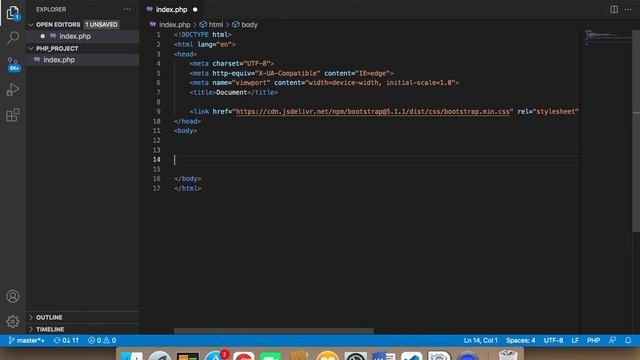This screenshot has width=640, height=360.
Task: Switch to the index.php editor tab
Action: point(171,9)
